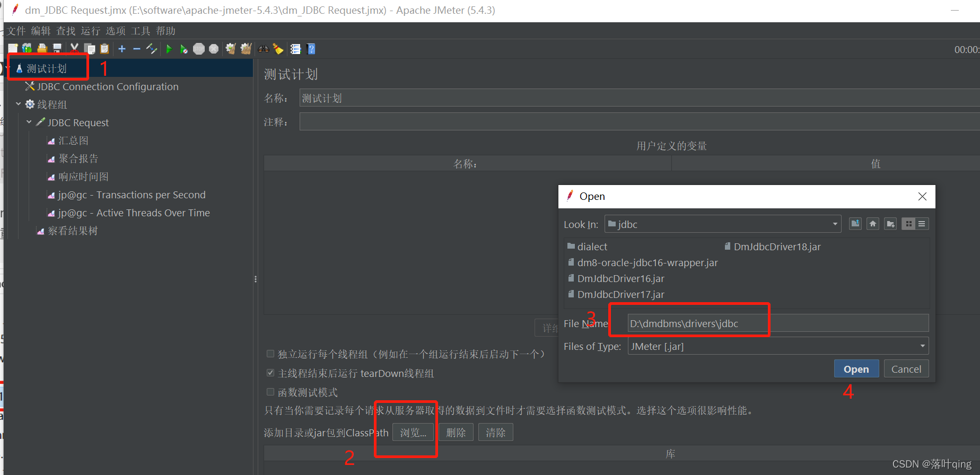Click the Home folder icon in Open dialog

point(873,224)
